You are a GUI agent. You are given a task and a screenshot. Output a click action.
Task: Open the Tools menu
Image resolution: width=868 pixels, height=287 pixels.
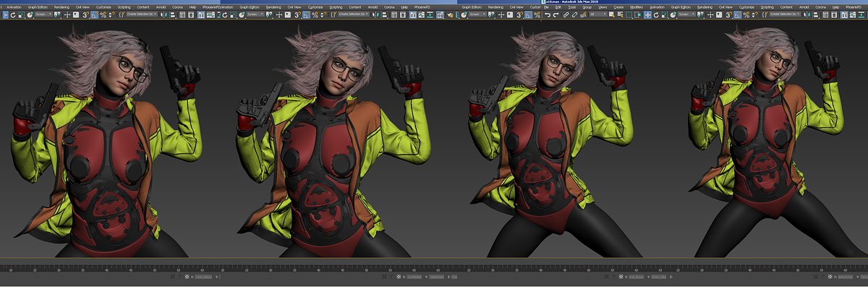572,7
